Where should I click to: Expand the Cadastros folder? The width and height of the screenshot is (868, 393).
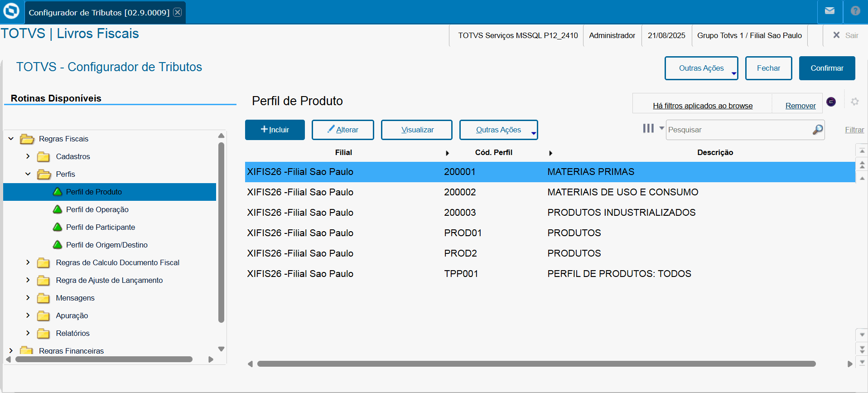click(x=28, y=156)
